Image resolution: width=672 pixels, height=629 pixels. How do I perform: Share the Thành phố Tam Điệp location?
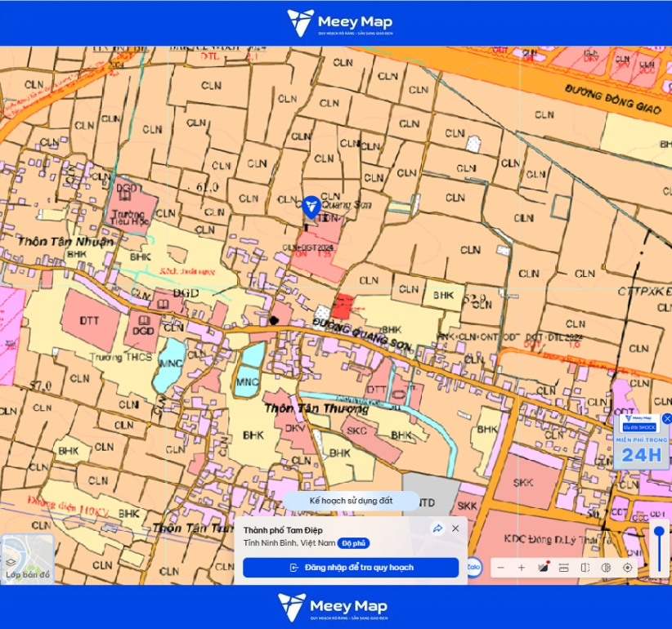(x=437, y=529)
